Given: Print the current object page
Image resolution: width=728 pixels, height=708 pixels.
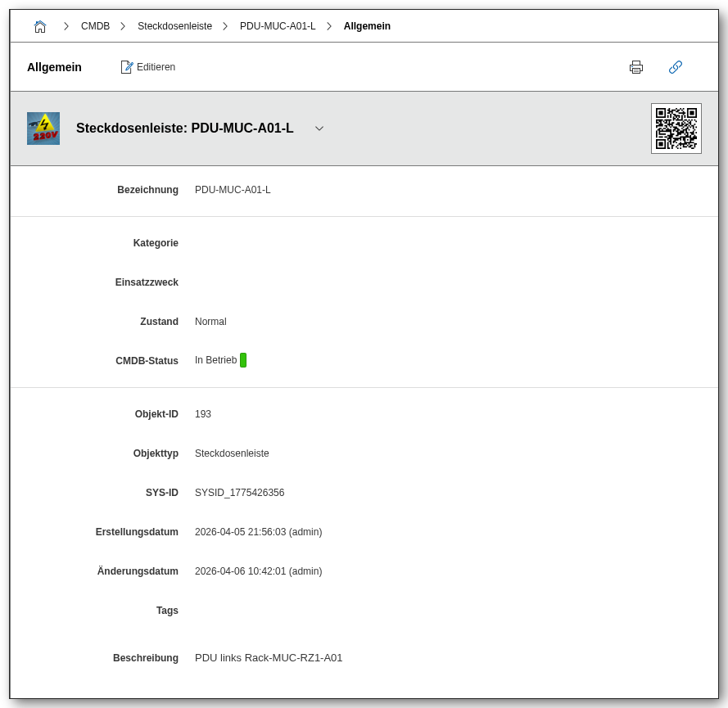Looking at the screenshot, I should (x=636, y=67).
